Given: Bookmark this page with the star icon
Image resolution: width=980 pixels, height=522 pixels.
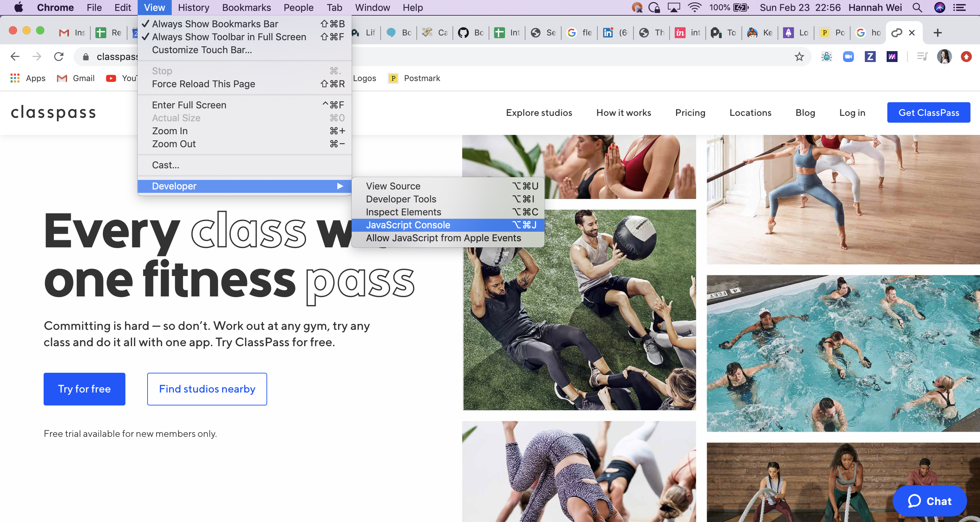Looking at the screenshot, I should [799, 57].
